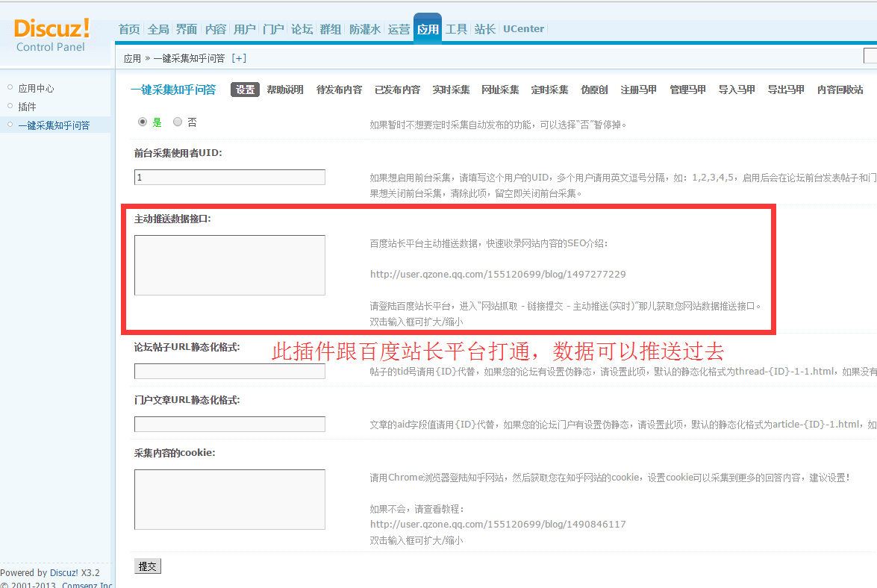Screen dimensions: 877x588
Task: Open the Comsenz Inc. footer link
Action: click(87, 585)
